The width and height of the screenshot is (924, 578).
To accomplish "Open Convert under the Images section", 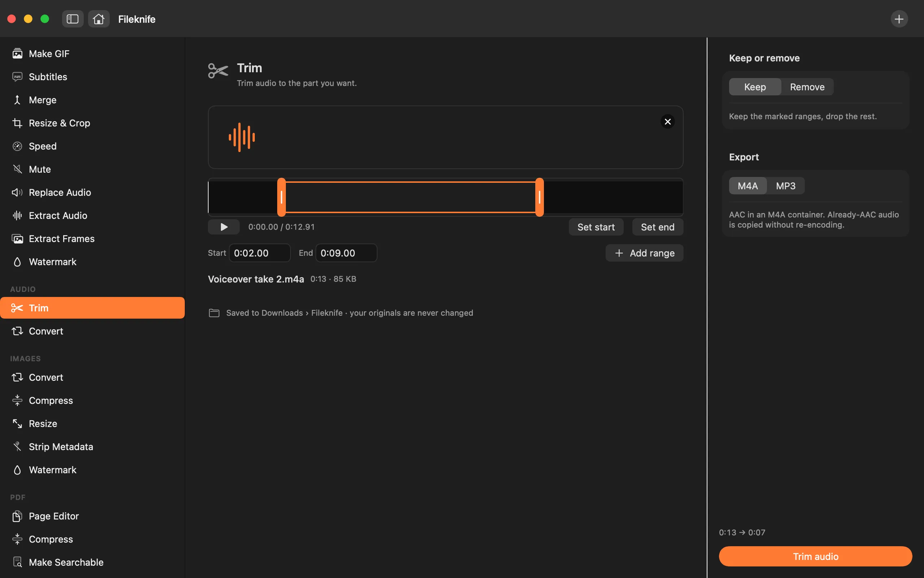I will [x=92, y=377].
